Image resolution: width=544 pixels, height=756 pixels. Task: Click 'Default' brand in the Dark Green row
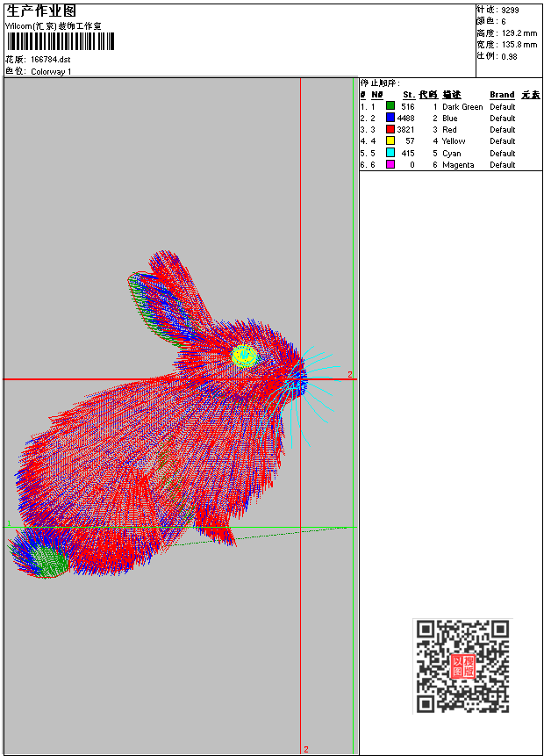click(x=503, y=106)
